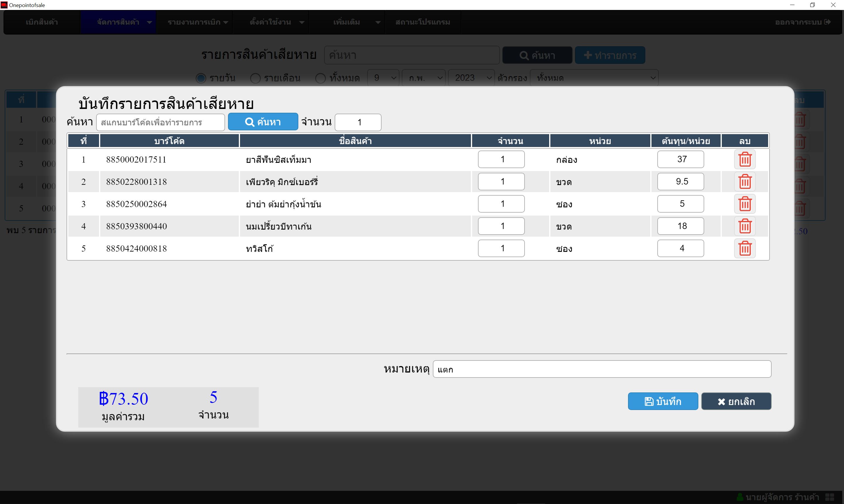Edit quantity for ยำยำ ต้มยำกุ้งน้ำข้น
The width and height of the screenshot is (844, 504).
tap(501, 204)
